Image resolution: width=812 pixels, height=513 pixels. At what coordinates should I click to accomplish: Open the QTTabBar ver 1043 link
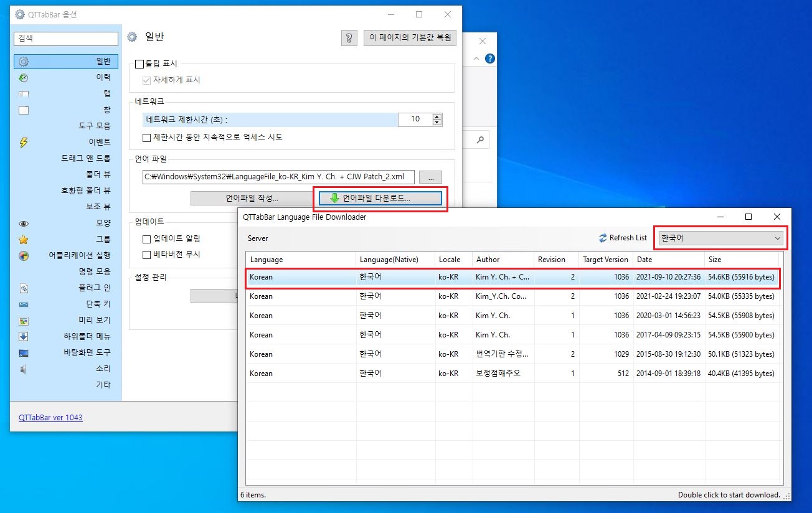[x=50, y=417]
